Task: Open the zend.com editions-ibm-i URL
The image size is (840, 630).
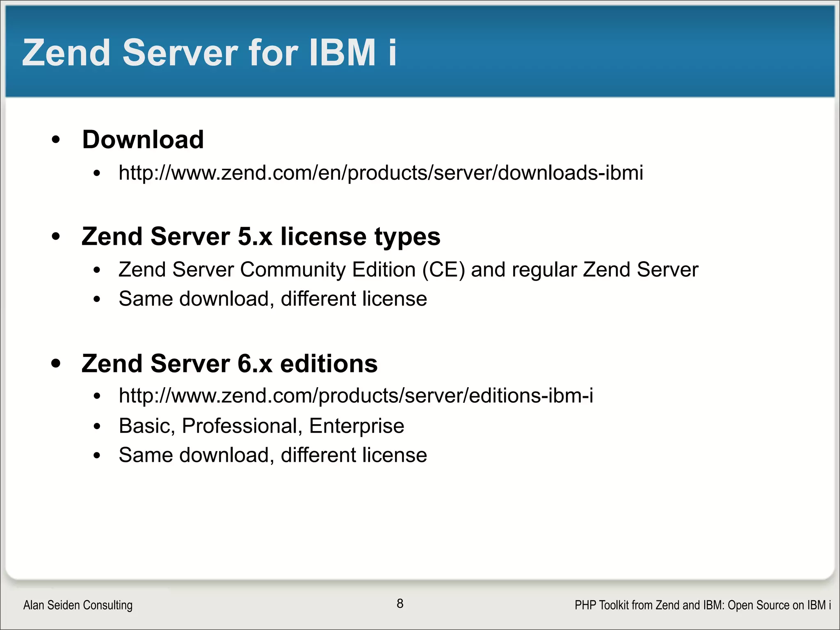Action: (x=356, y=396)
